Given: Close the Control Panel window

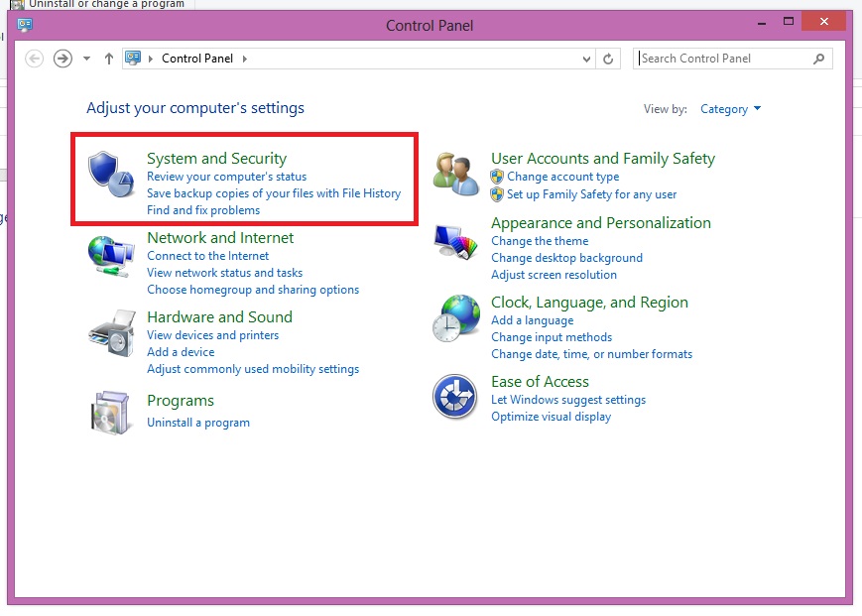Looking at the screenshot, I should (x=823, y=21).
